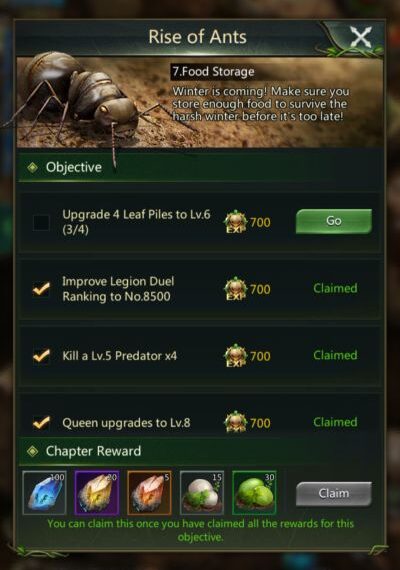The height and width of the screenshot is (570, 400).
Task: Tap the green egg reward icon
Action: coord(254,493)
